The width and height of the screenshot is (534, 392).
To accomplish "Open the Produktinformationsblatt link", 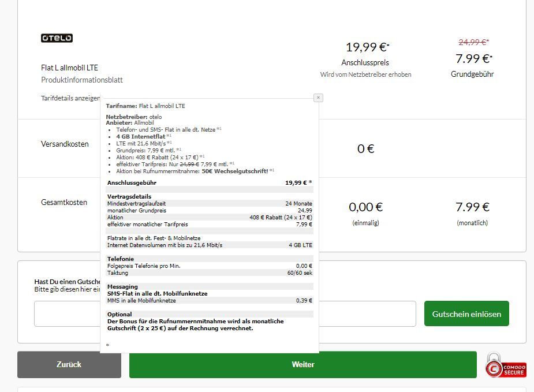I will pos(82,80).
